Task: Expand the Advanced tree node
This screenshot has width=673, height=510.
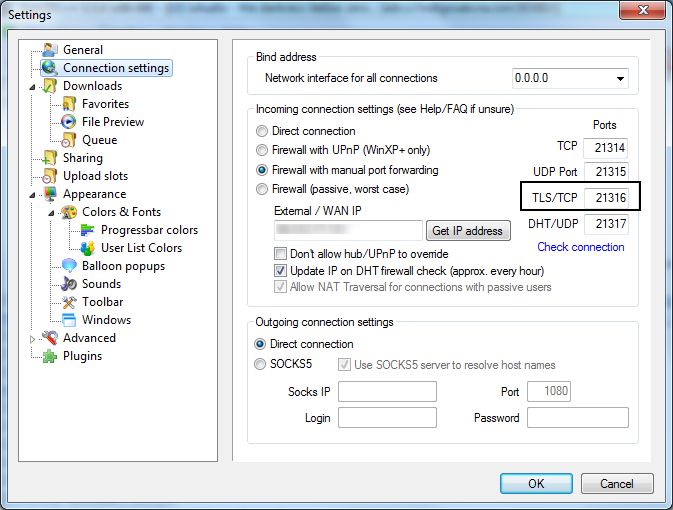Action: click(33, 339)
